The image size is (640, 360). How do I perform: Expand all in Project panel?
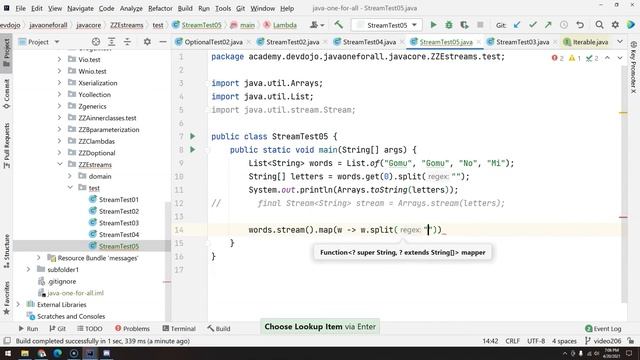tap(111, 42)
